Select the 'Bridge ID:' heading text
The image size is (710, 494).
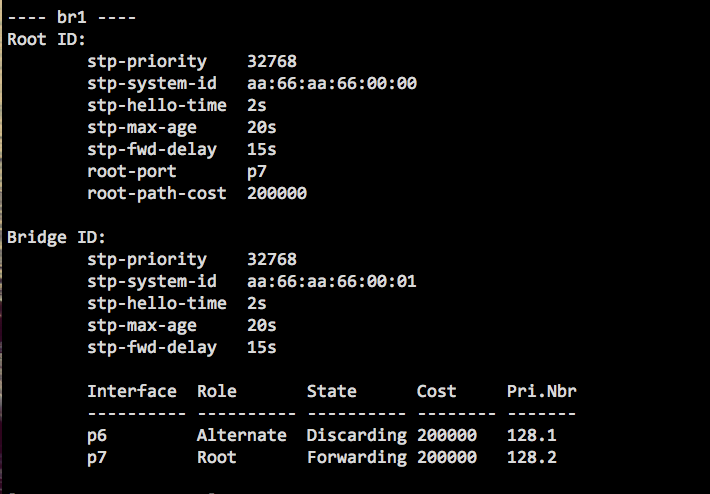[56, 237]
